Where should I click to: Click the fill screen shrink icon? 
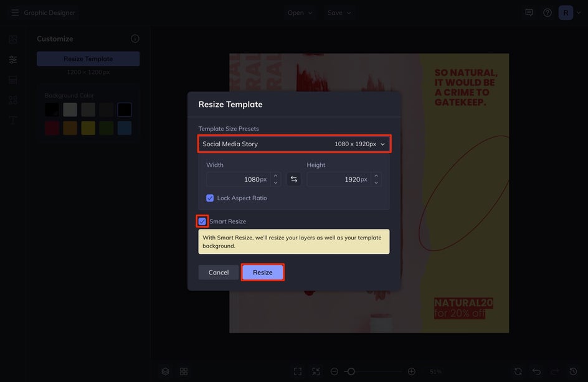click(316, 371)
